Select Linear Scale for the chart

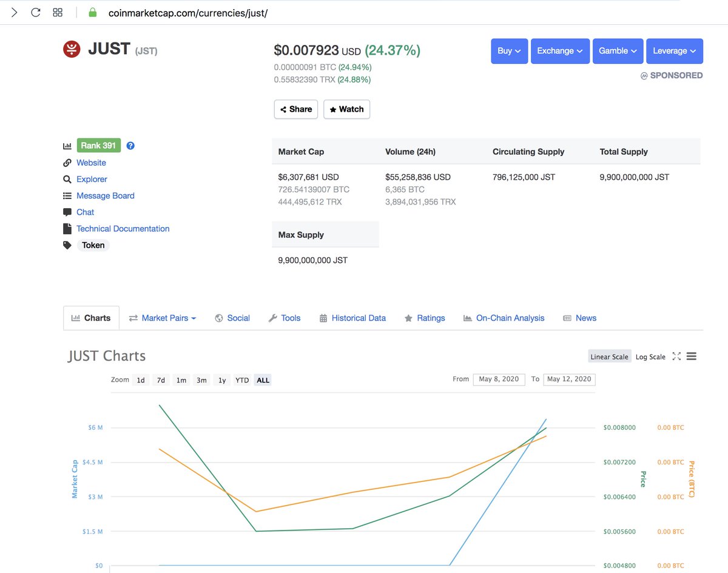click(x=610, y=356)
